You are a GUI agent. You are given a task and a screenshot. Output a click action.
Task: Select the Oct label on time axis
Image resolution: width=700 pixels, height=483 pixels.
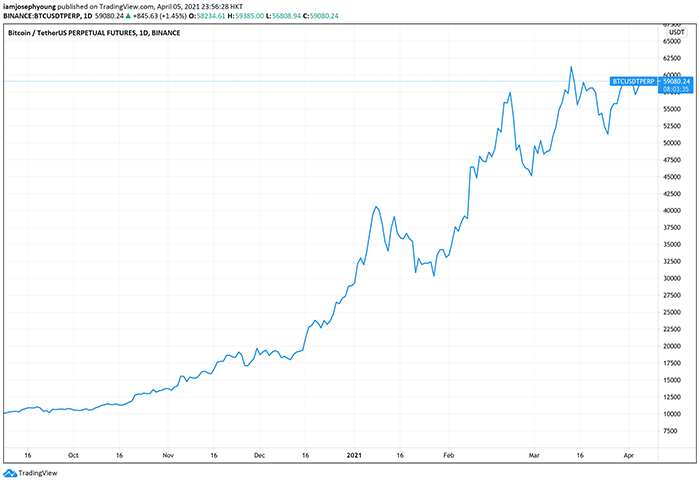[x=72, y=453]
